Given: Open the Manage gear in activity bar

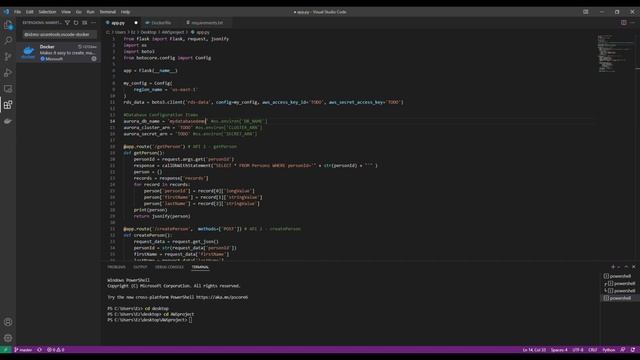Looking at the screenshot, I should 8,338.
